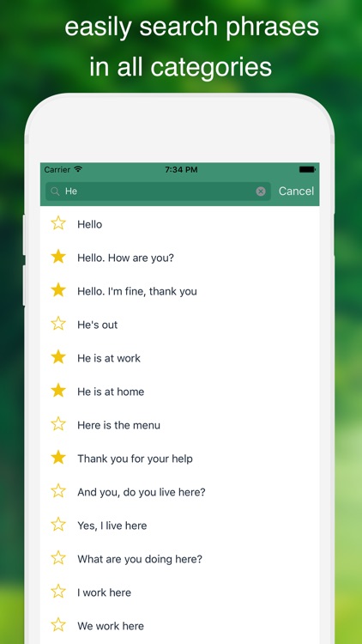362x644 pixels.
Task: Tap the Carrier label in status bar
Action: click(x=57, y=169)
